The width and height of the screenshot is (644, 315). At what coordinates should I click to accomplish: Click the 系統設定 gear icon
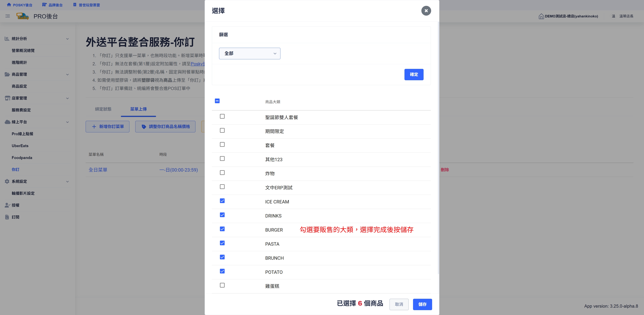[x=7, y=181]
